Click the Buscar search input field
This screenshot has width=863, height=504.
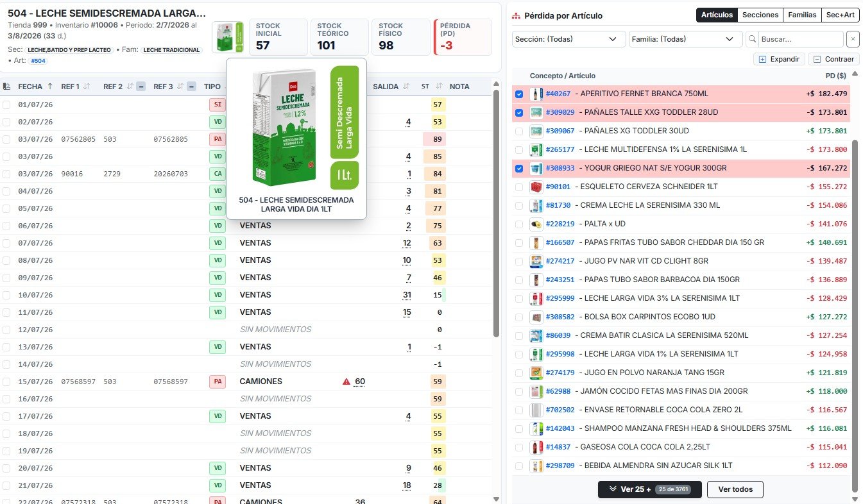pos(801,39)
